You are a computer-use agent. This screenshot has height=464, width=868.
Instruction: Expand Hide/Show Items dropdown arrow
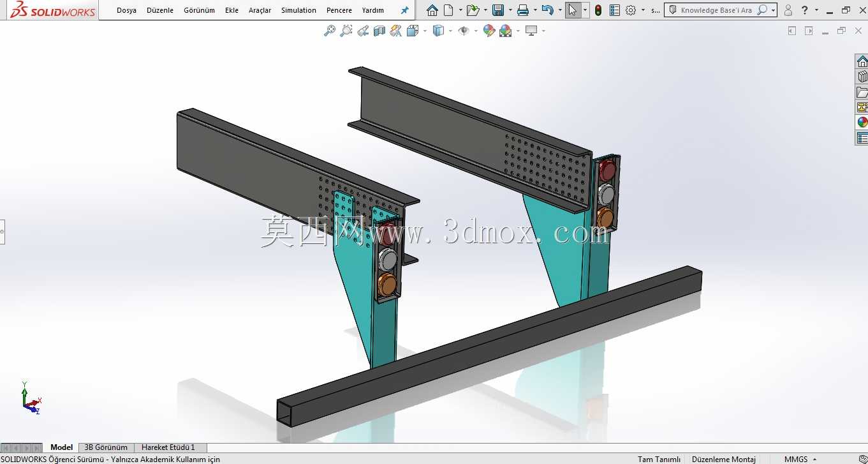tap(476, 31)
